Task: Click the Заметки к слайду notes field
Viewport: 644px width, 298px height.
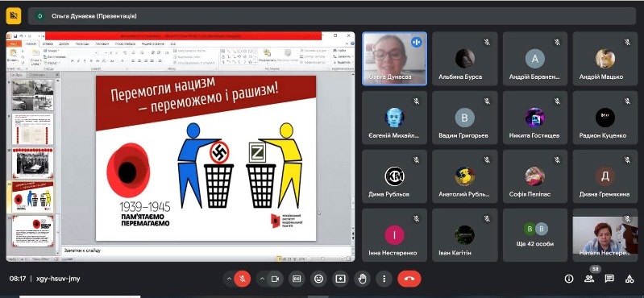Action: point(207,250)
